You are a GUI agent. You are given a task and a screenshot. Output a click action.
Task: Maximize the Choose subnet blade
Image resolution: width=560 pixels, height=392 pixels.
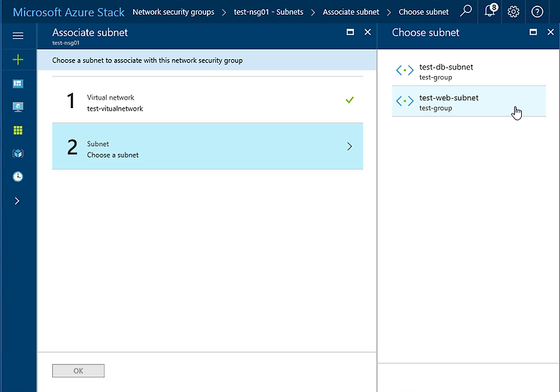coord(534,32)
